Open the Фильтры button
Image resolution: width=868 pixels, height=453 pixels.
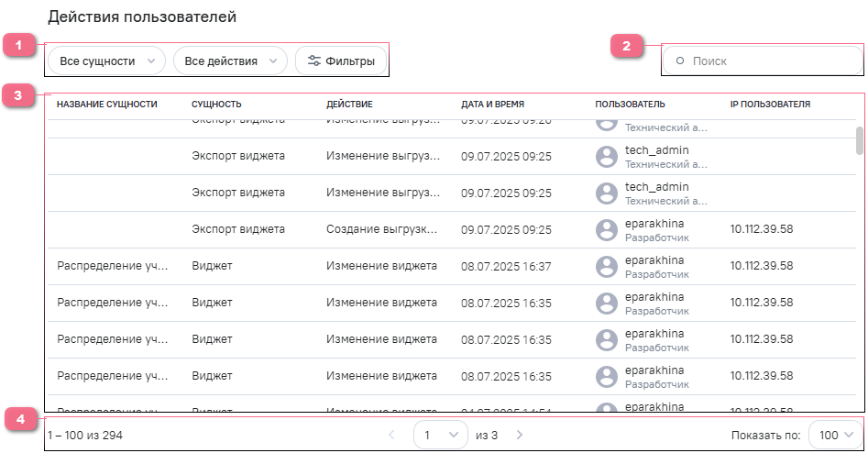(341, 61)
